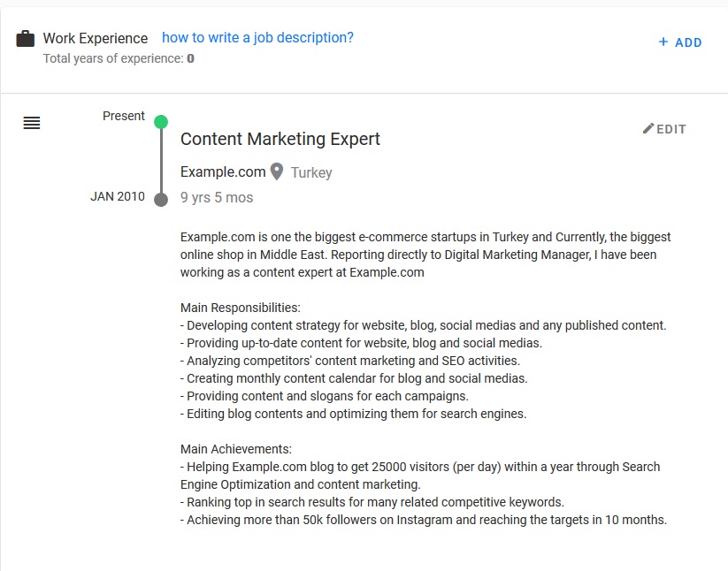Image resolution: width=728 pixels, height=571 pixels.
Task: Click the Work Experience section heading
Action: coord(96,39)
